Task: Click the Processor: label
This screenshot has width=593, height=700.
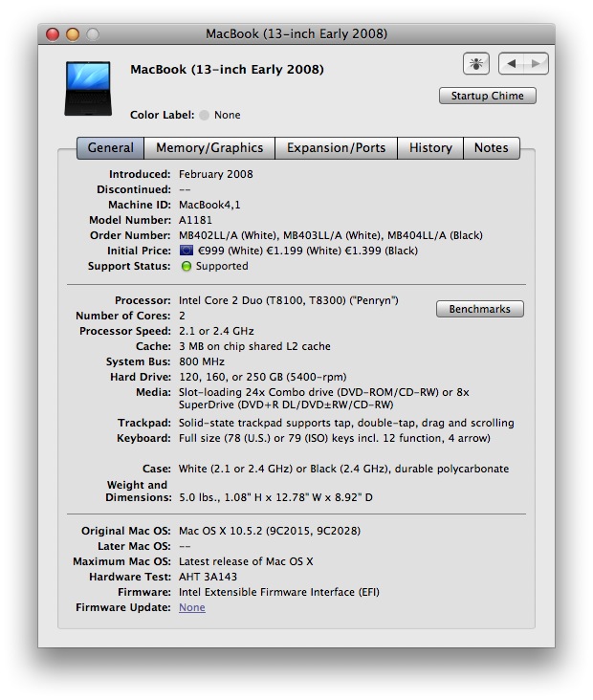Action: point(143,300)
